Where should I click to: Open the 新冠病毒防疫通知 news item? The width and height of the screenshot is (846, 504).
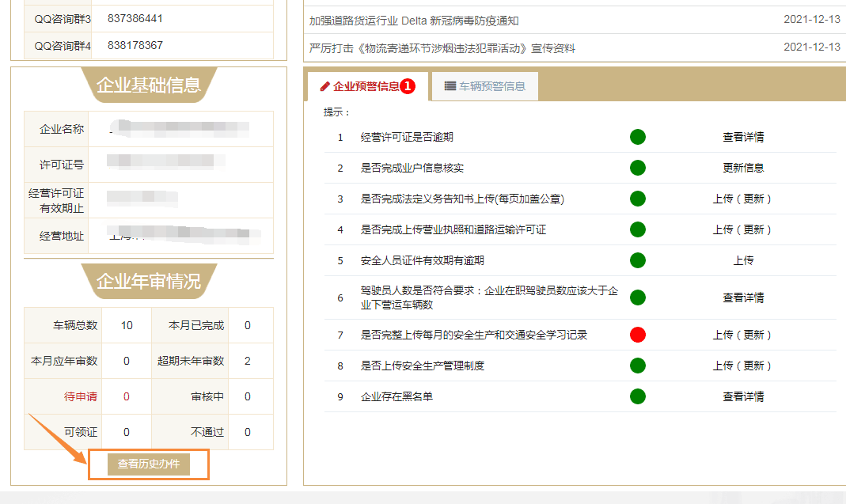click(x=414, y=21)
